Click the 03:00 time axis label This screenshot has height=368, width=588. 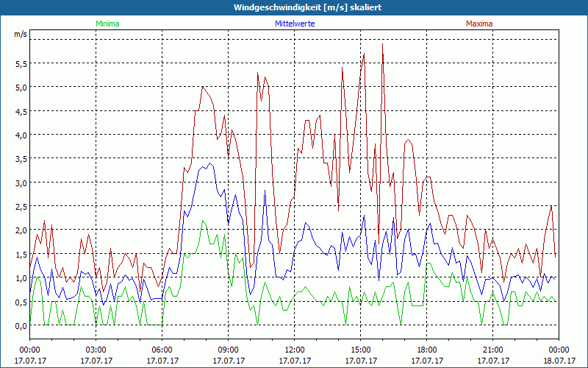click(x=96, y=350)
